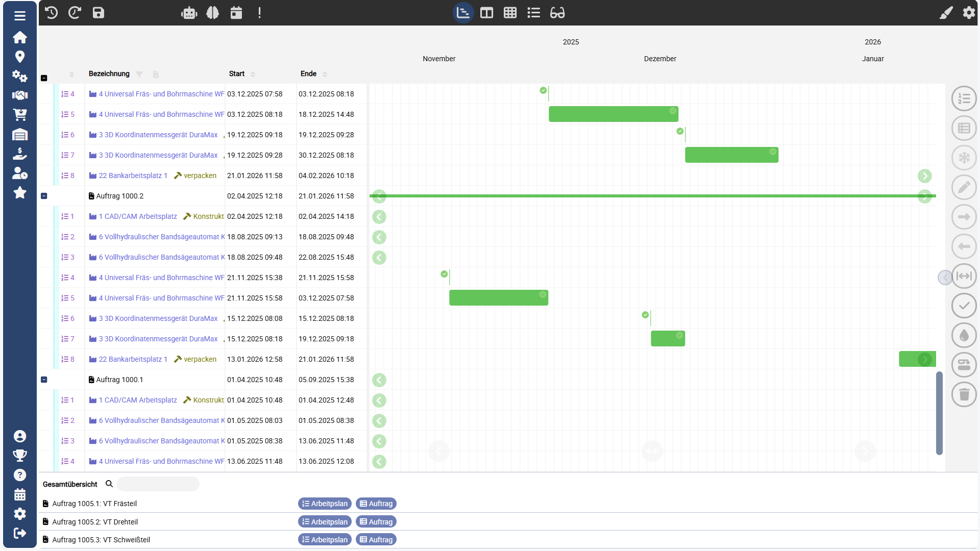The image size is (980, 551).
Task: Click the save disk icon
Action: 99,13
